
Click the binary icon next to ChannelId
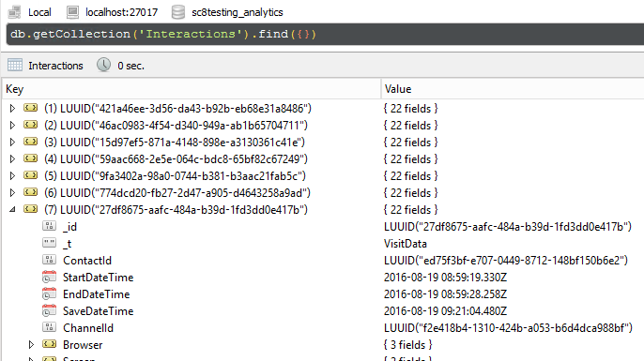click(x=49, y=327)
